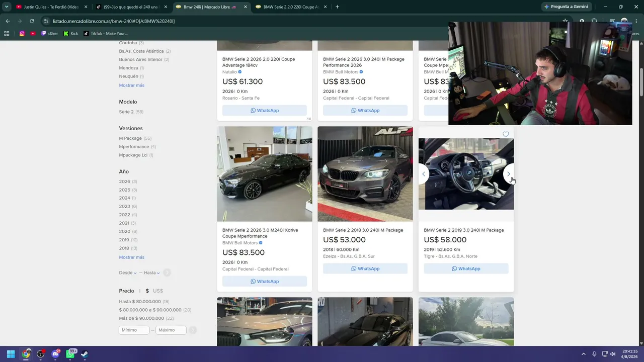Viewport: 644px width, 362px height.
Task: Open BMW Serie 2 2018 3.0 240i title link
Action: pyautogui.click(x=363, y=230)
